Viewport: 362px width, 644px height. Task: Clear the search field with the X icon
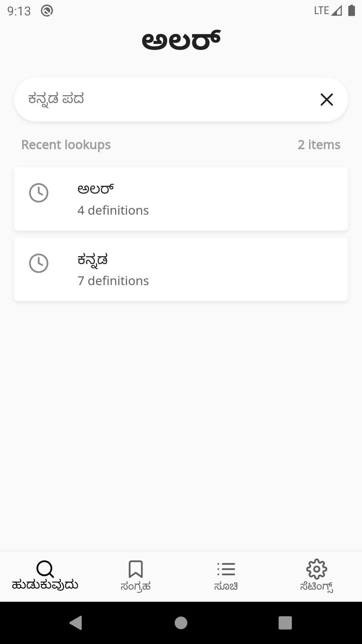pyautogui.click(x=326, y=100)
